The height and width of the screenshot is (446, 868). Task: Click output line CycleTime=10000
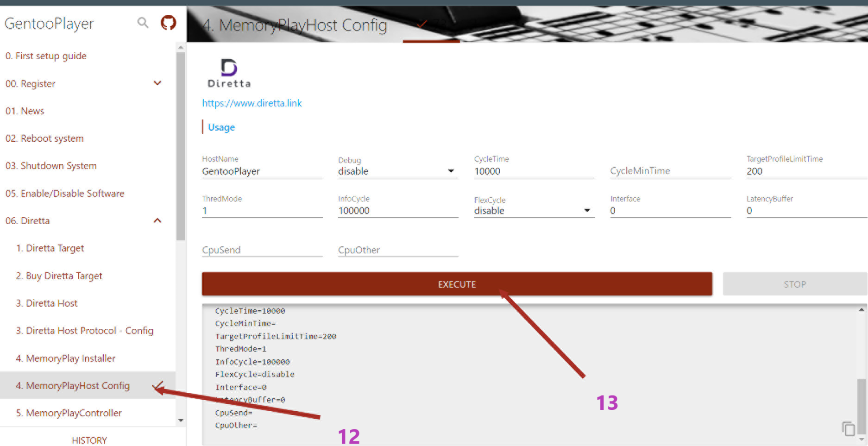(x=250, y=311)
